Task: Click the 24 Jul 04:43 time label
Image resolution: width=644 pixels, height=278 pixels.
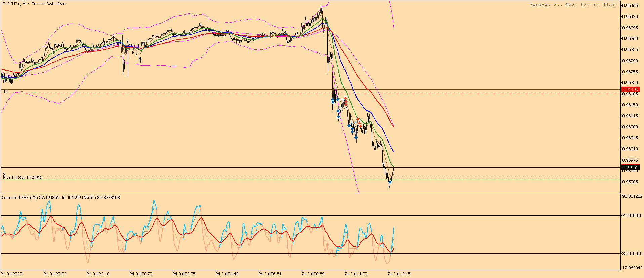Action: [227, 274]
